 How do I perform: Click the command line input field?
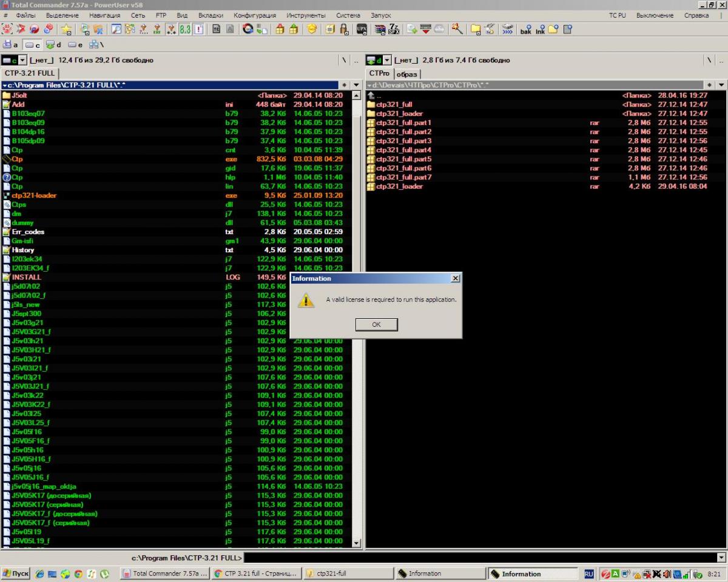tap(480, 558)
